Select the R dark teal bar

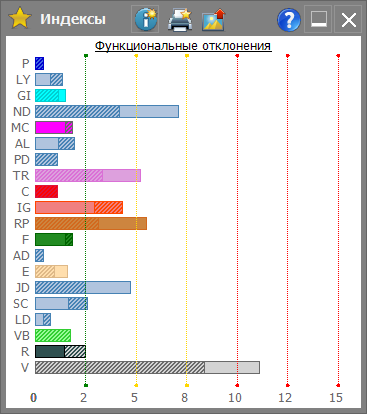(60, 352)
